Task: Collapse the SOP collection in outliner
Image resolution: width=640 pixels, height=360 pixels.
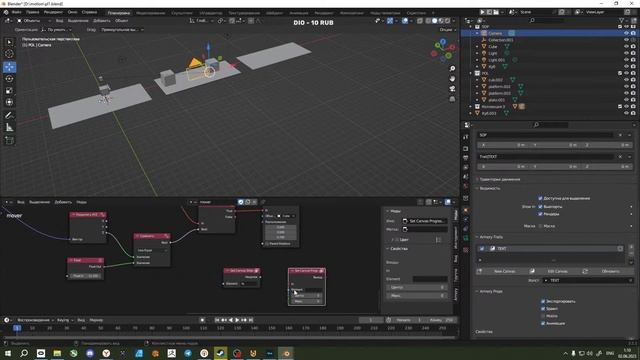Action: pyautogui.click(x=471, y=27)
